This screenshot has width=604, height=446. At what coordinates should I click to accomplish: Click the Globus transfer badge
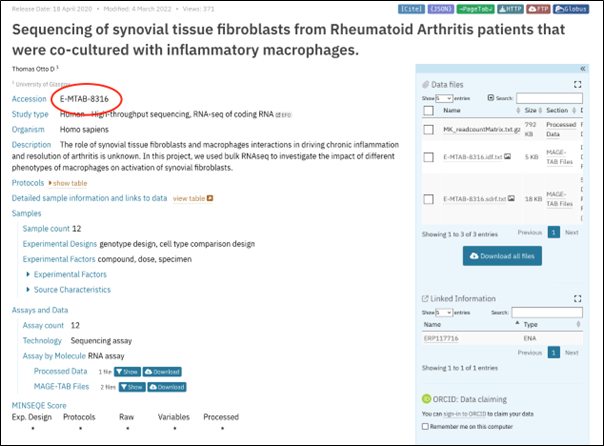[x=571, y=9]
